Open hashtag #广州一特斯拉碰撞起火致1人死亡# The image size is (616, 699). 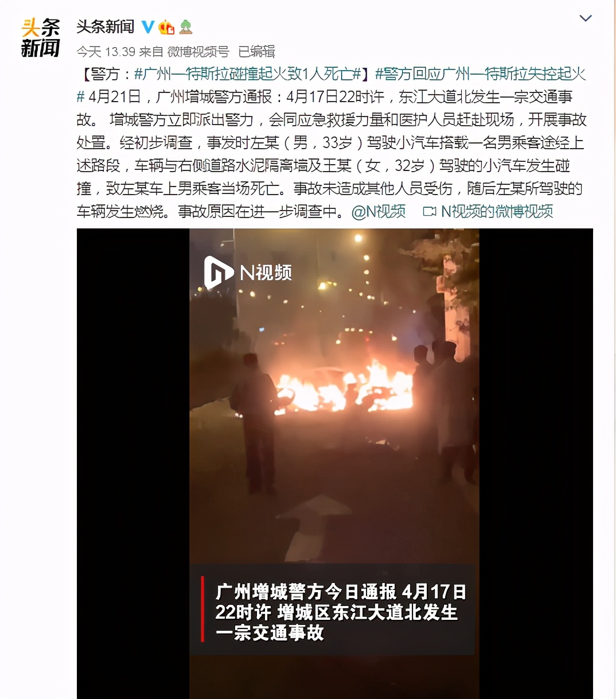point(247,74)
